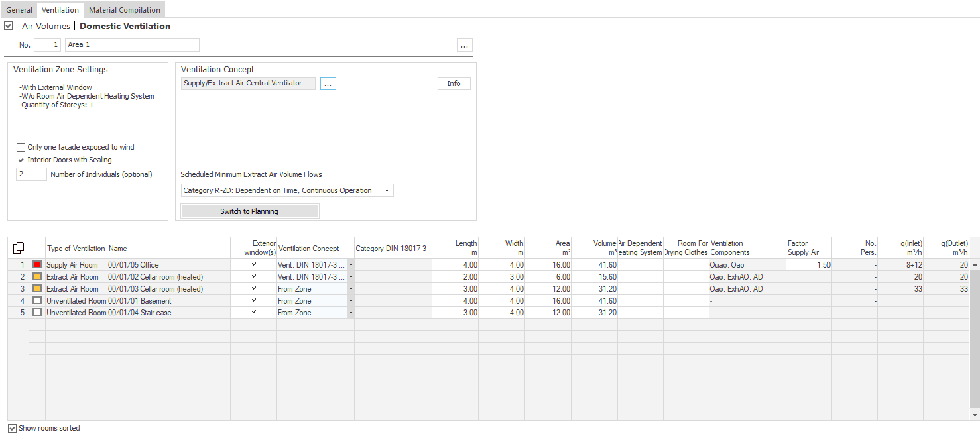The image size is (980, 442).
Task: Select the 00/01/01 Basement name cell
Action: [x=168, y=301]
